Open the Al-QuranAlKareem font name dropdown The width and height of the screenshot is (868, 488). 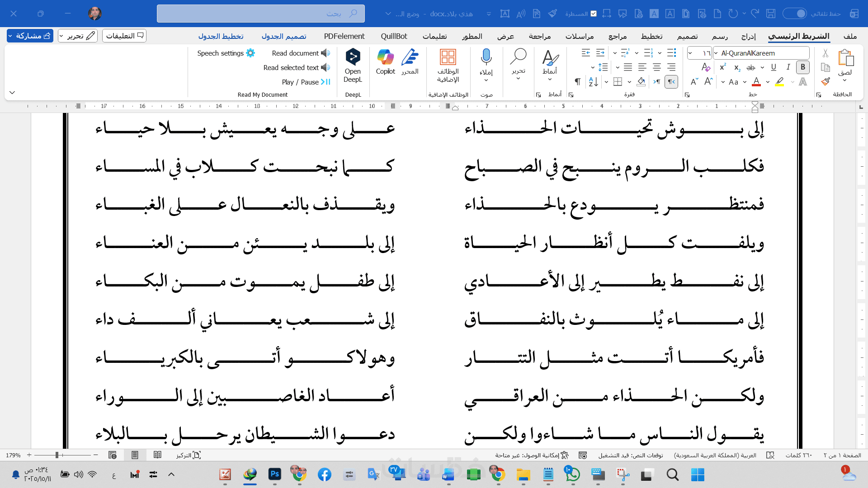(x=716, y=53)
